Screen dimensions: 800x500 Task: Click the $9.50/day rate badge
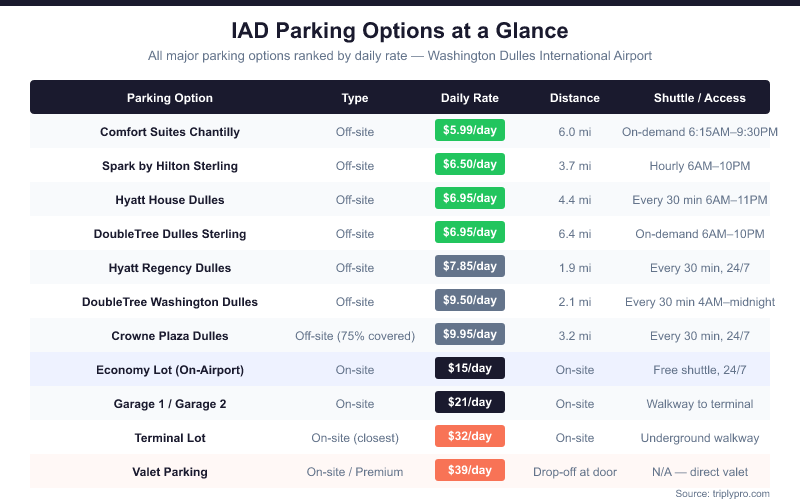click(x=470, y=301)
